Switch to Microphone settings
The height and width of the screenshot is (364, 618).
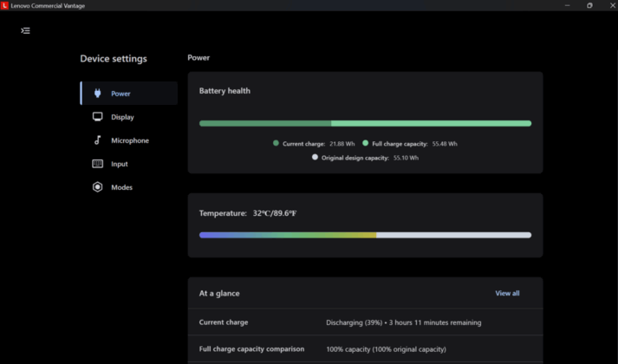point(129,140)
